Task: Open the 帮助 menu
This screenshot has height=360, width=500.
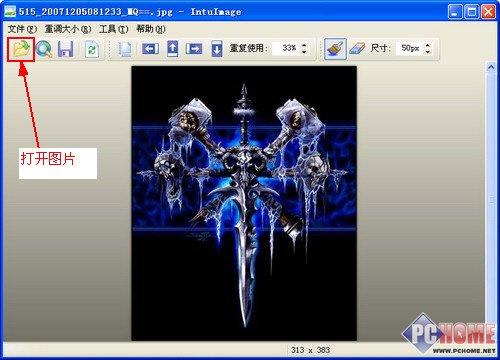Action: [x=151, y=29]
